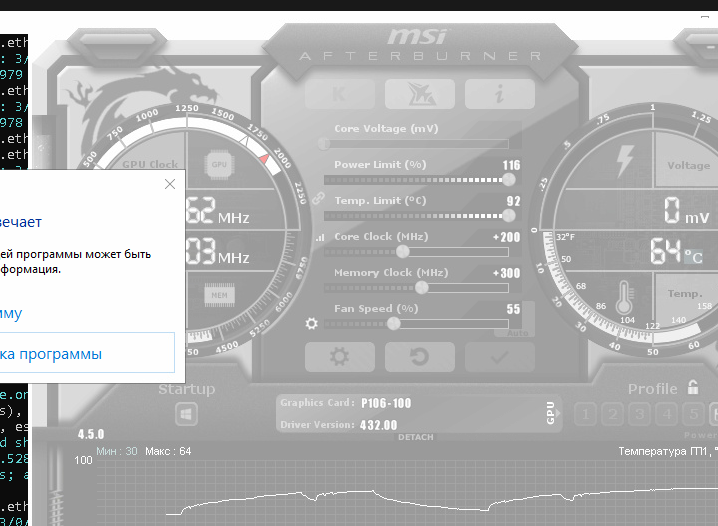Apply settings with the checkmark button
Viewport: 718px width, 526px height.
pos(500,357)
